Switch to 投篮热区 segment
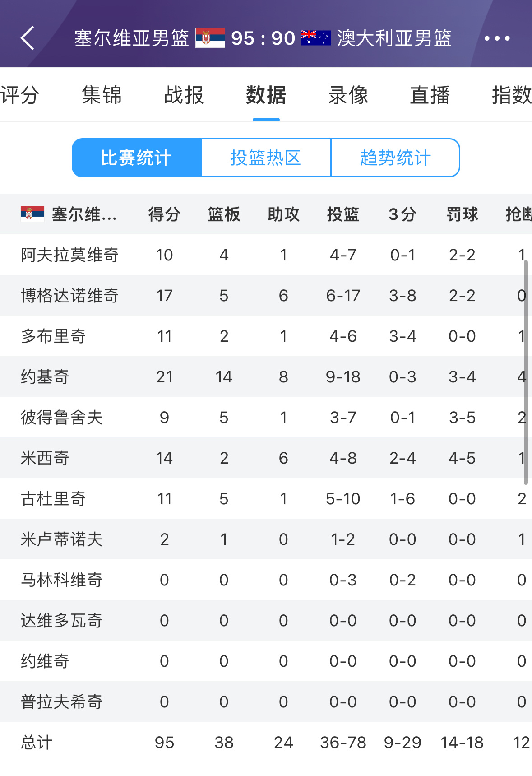Image resolution: width=532 pixels, height=776 pixels. click(266, 158)
